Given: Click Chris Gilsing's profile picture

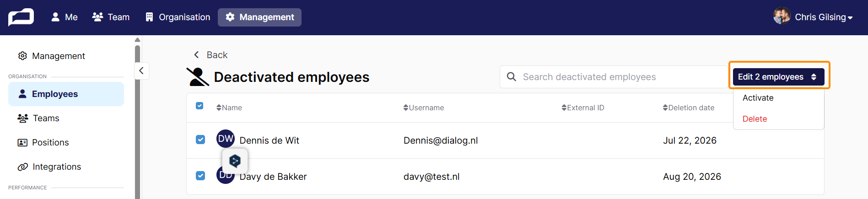Looking at the screenshot, I should click(x=782, y=16).
